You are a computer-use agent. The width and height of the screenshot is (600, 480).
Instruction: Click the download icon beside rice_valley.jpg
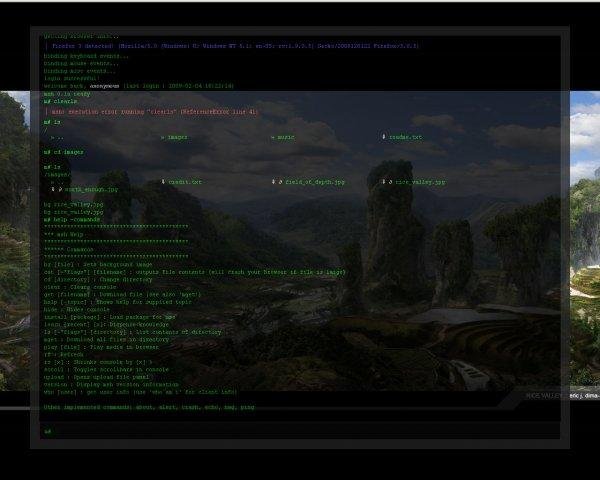[383, 181]
